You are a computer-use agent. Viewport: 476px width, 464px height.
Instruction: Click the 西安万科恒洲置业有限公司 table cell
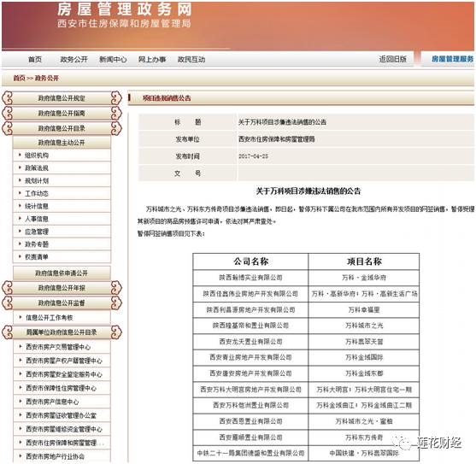250,405
